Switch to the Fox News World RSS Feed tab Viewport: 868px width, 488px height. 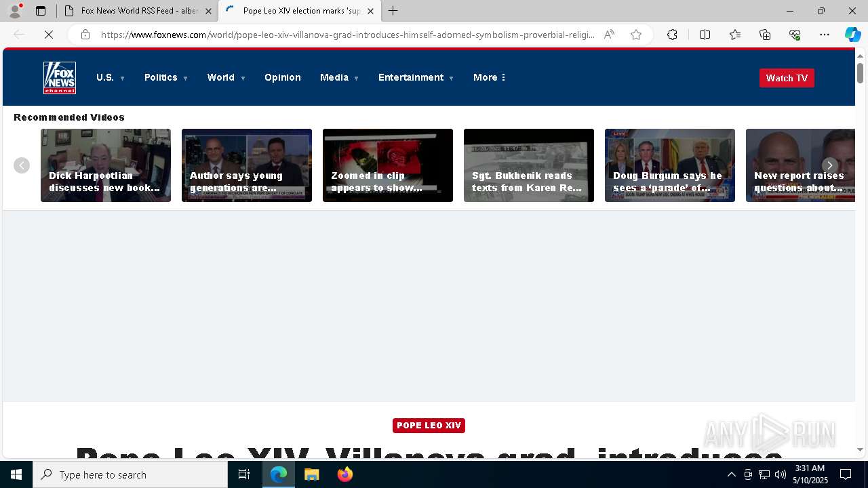point(138,11)
